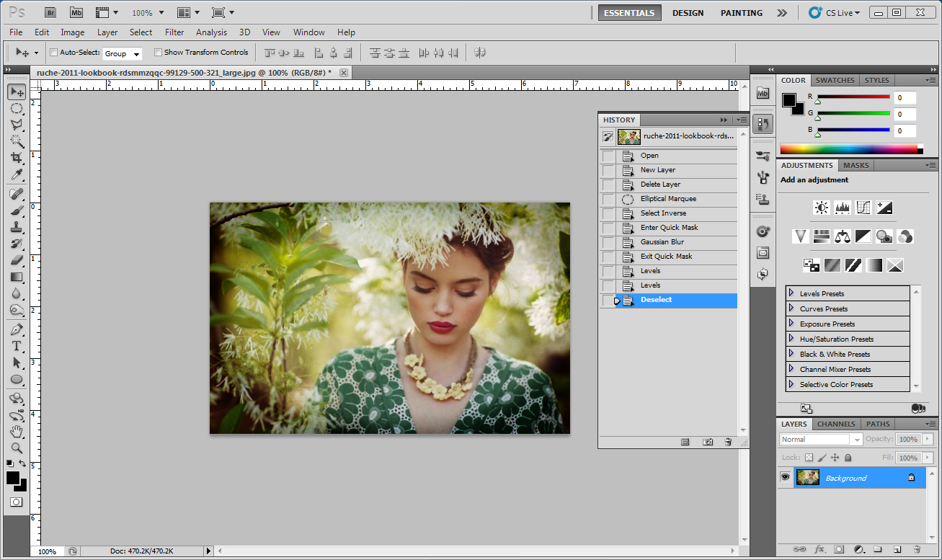Delete current state in History panel
The height and width of the screenshot is (560, 942).
coord(728,442)
